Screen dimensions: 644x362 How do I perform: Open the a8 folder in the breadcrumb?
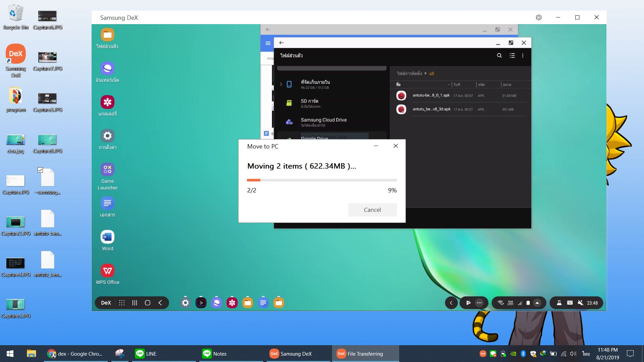[432, 73]
